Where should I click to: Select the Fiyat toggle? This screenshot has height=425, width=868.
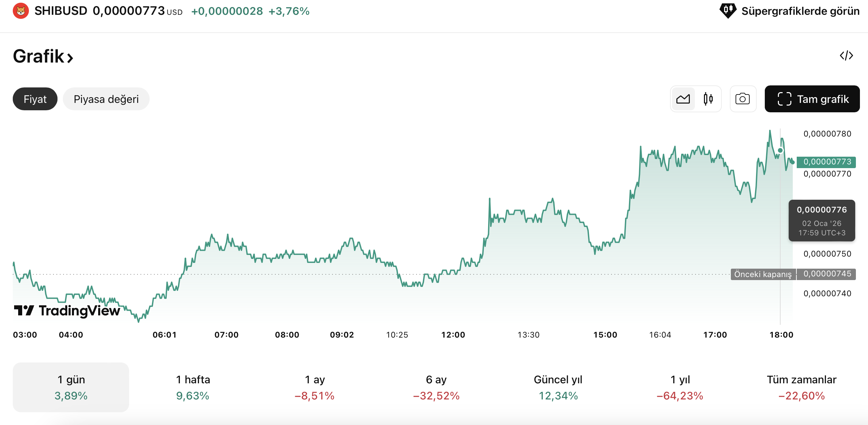click(x=35, y=99)
